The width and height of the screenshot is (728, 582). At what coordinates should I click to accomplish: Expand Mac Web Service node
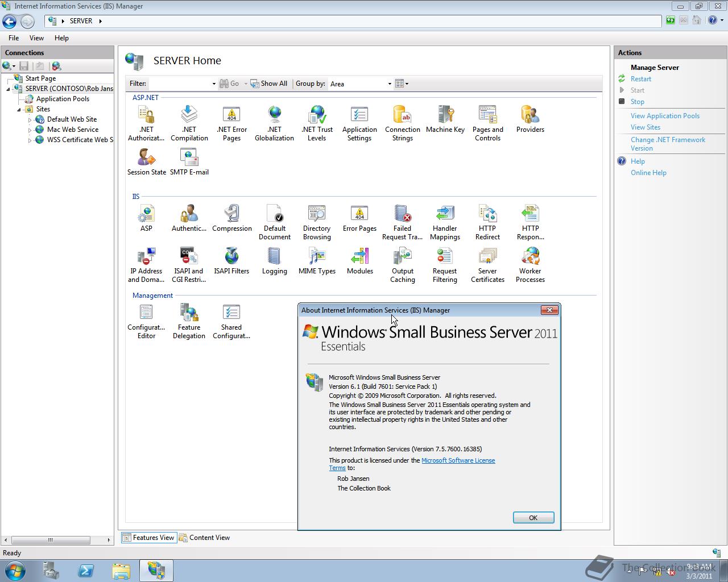[x=30, y=130]
